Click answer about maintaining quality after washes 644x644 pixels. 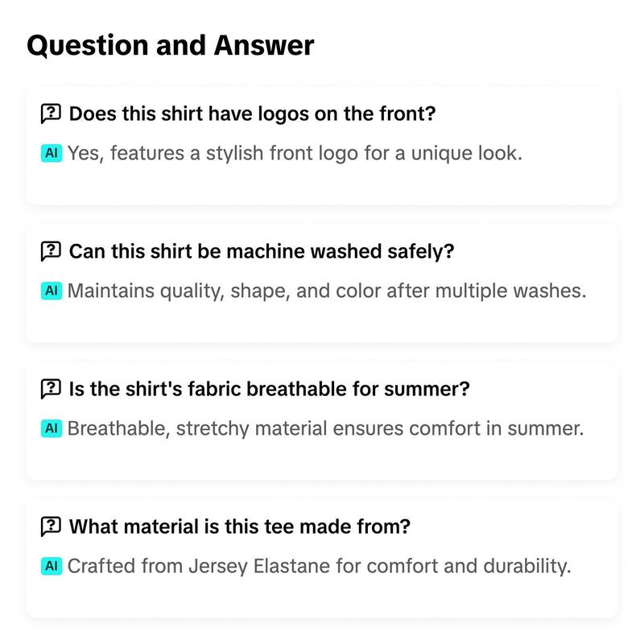coord(327,291)
